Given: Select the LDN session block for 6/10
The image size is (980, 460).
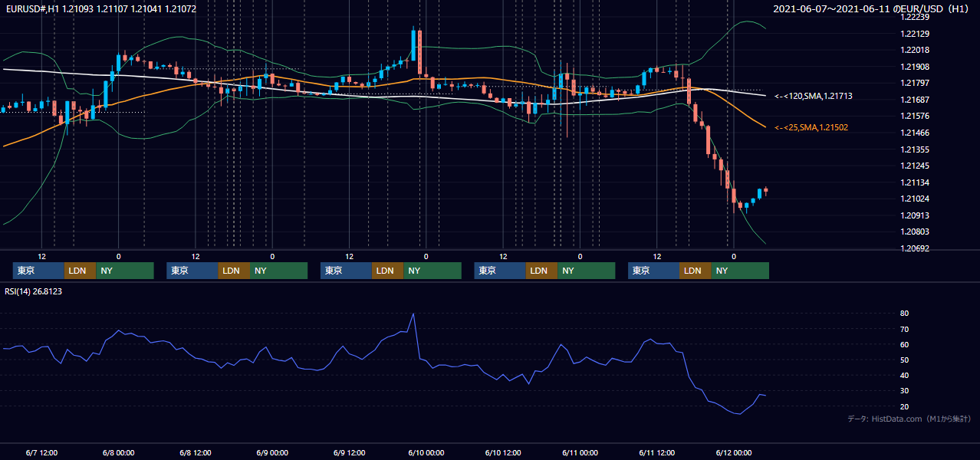Looking at the screenshot, I should click(x=541, y=271).
